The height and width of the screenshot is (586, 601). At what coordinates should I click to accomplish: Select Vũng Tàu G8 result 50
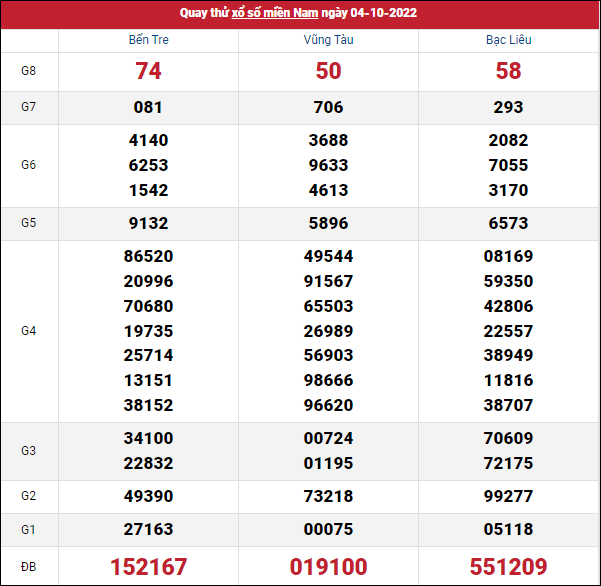328,71
